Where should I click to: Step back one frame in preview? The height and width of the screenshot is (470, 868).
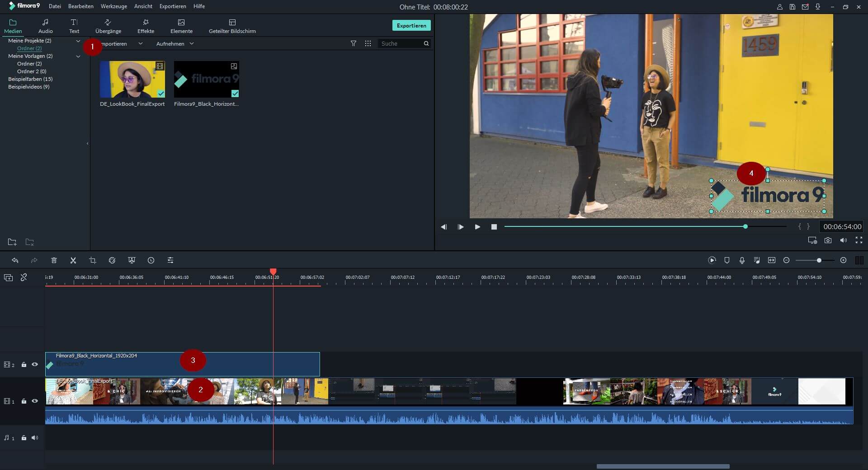[443, 227]
